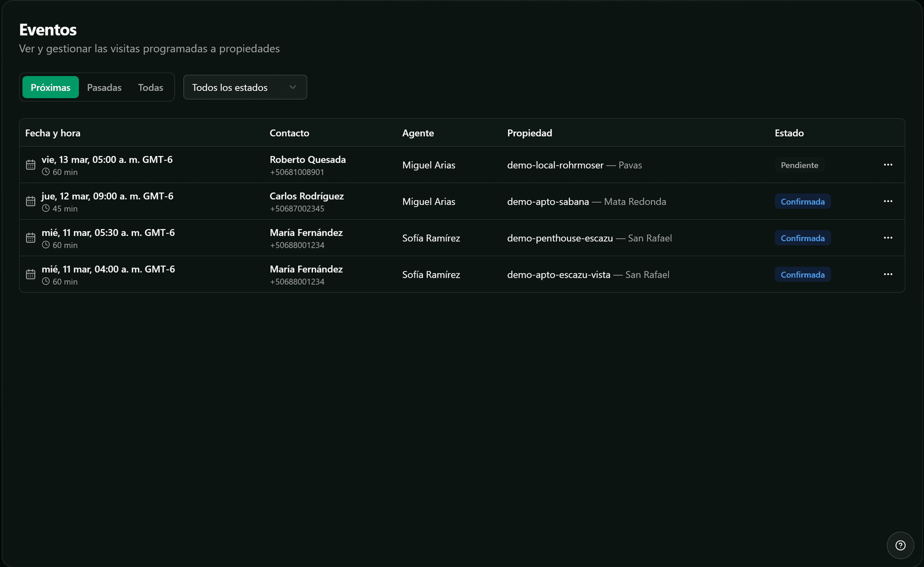
Task: Switch to Pasadas tab
Action: [x=104, y=88]
